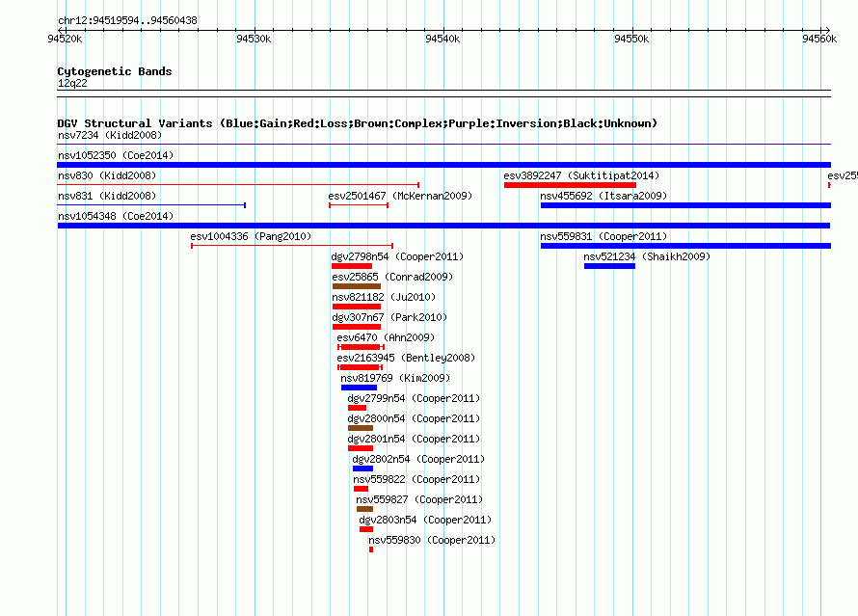Image resolution: width=858 pixels, height=616 pixels.
Task: Click the red dgv307n67 bar
Action: point(357,327)
